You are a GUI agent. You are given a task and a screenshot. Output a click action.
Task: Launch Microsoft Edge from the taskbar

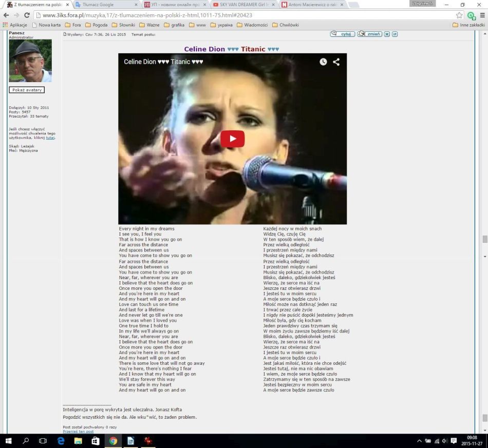pyautogui.click(x=61, y=441)
